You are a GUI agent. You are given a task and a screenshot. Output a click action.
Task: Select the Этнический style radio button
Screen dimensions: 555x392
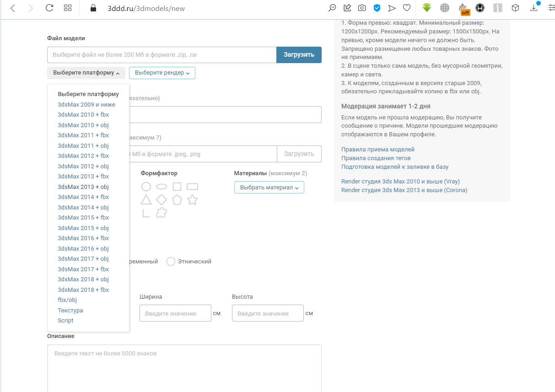pyautogui.click(x=171, y=262)
